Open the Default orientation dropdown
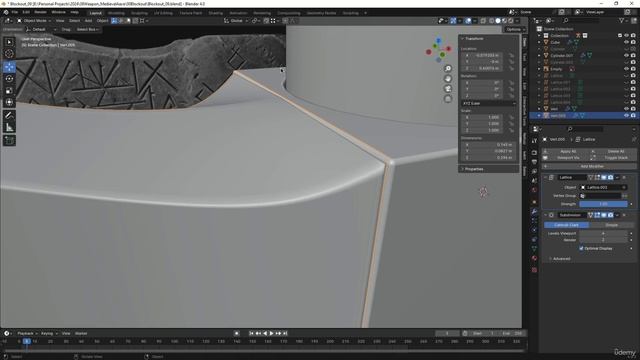640x360 pixels. tap(41, 29)
